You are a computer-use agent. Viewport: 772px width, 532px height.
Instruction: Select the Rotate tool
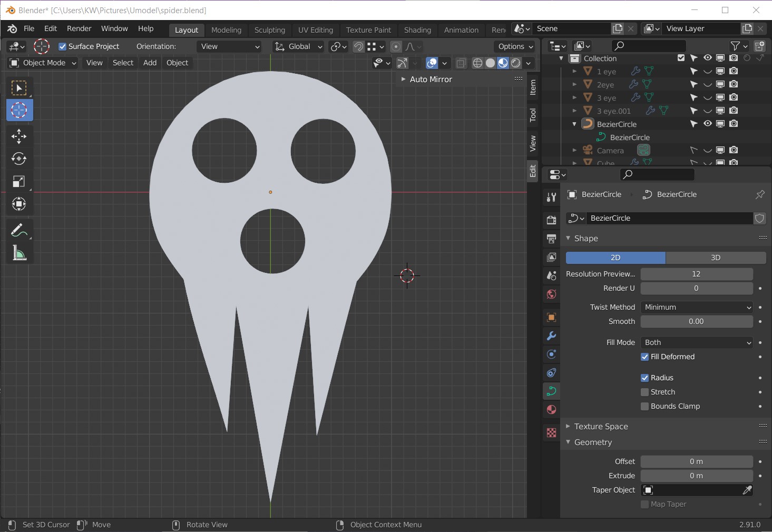click(x=19, y=159)
